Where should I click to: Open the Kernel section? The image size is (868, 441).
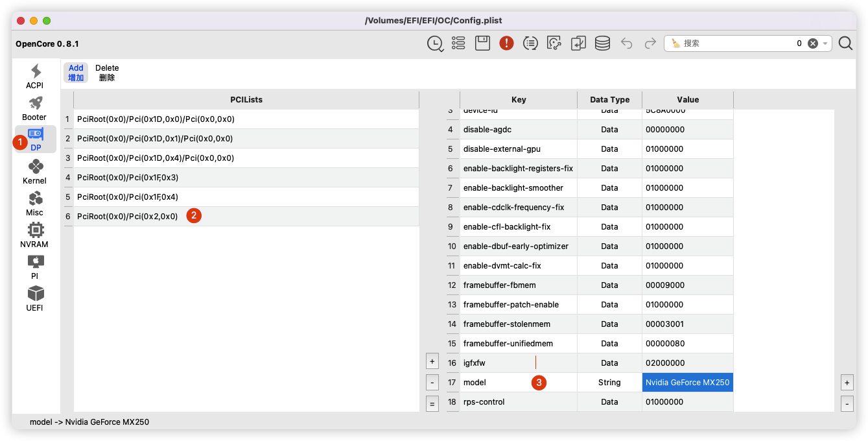tap(34, 171)
